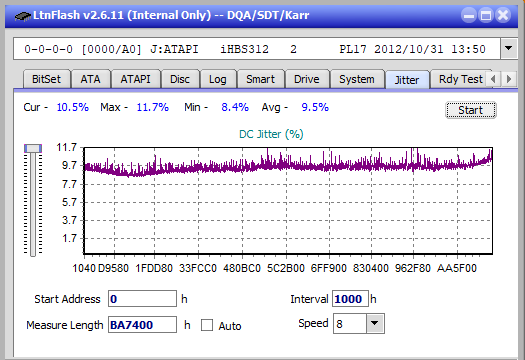Open the Speed dropdown list

pos(375,323)
